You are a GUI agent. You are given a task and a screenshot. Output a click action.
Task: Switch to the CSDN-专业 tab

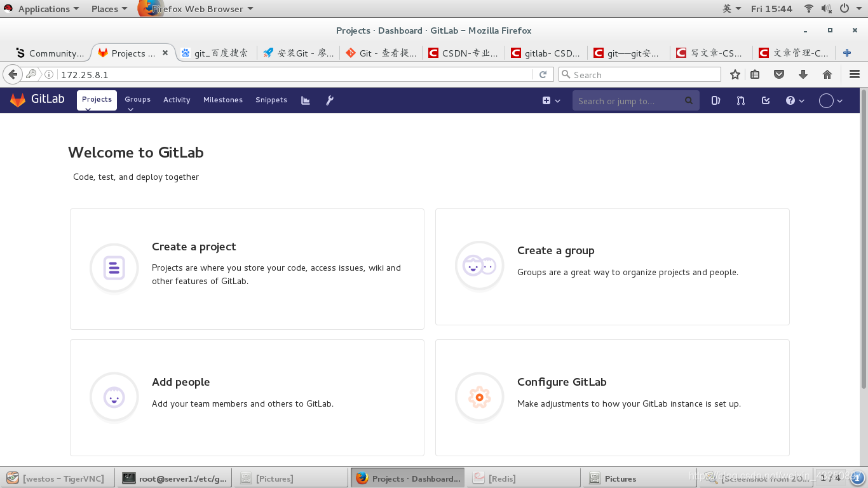pyautogui.click(x=463, y=53)
